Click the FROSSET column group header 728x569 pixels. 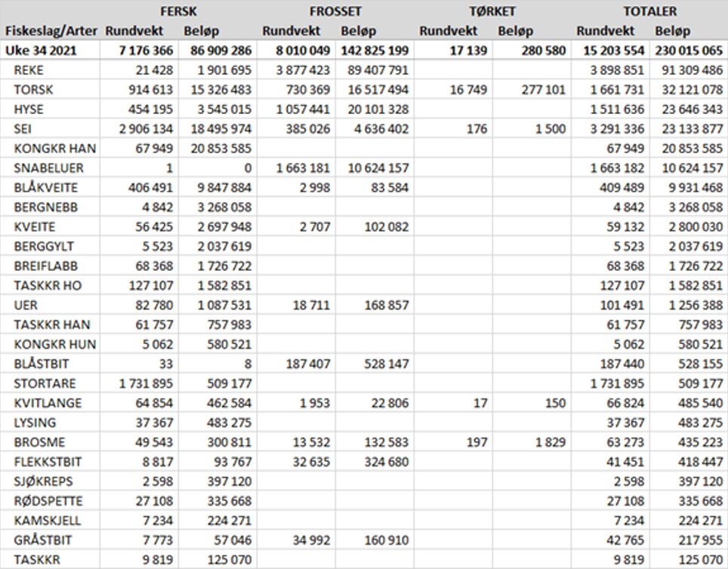335,12
